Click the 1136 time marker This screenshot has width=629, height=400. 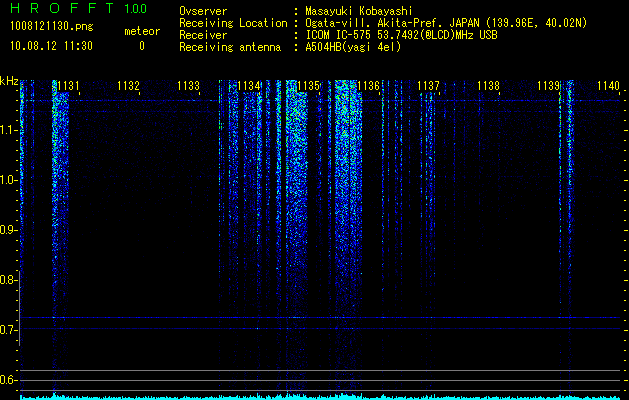[x=368, y=86]
